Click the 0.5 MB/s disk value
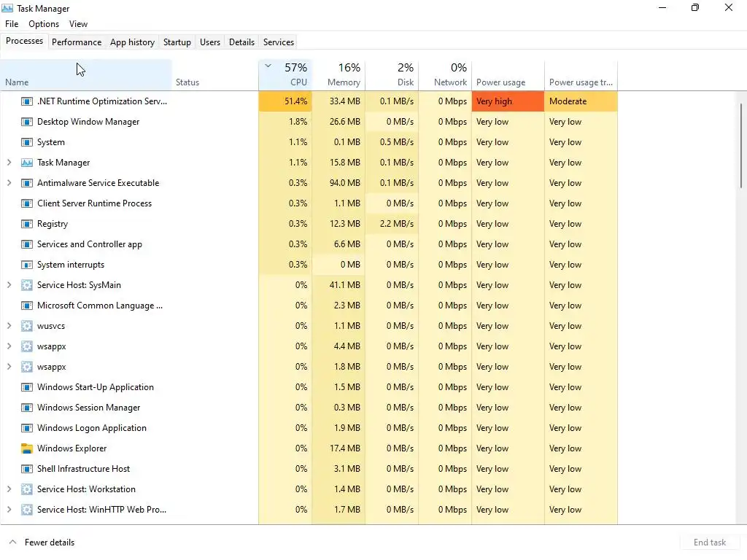Screen dimensions: 747x560 pyautogui.click(x=397, y=142)
